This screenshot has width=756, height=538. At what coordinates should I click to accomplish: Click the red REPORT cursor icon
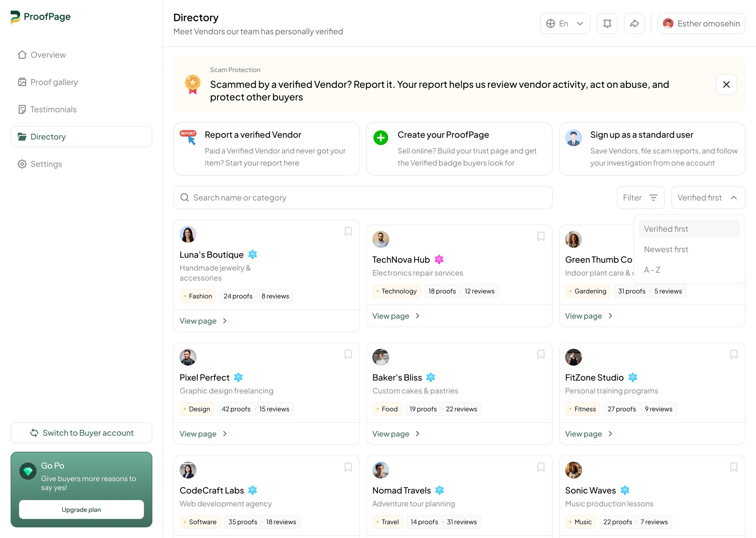coord(189,137)
